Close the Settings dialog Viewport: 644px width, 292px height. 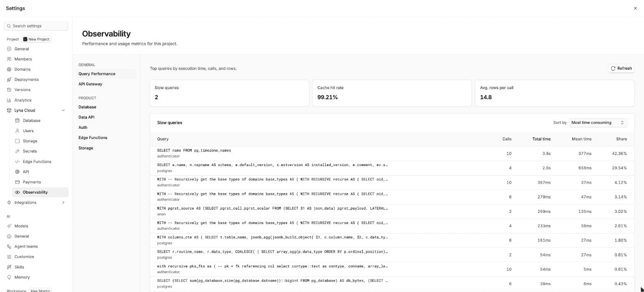(635, 8)
